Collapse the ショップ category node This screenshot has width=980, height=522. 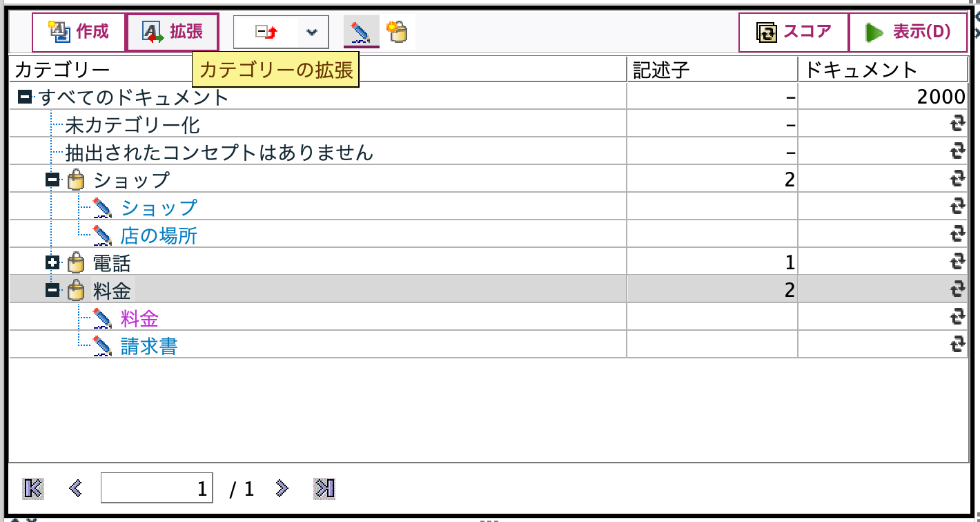(x=51, y=179)
